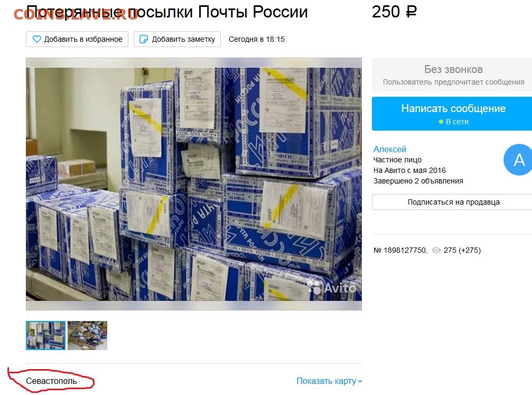Click the round blue avatar with letter A
The height and width of the screenshot is (395, 532).
point(518,160)
